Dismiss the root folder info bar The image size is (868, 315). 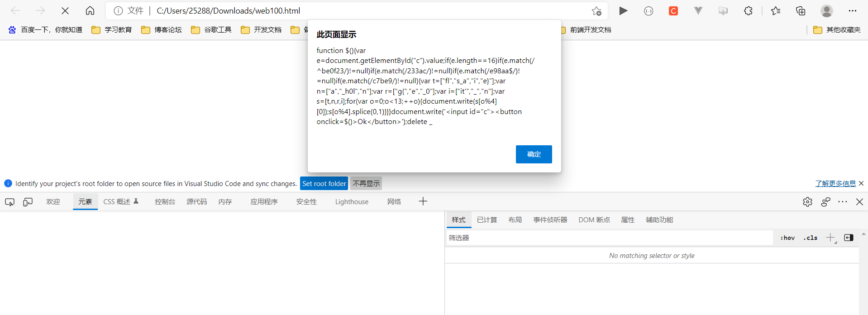pos(861,183)
